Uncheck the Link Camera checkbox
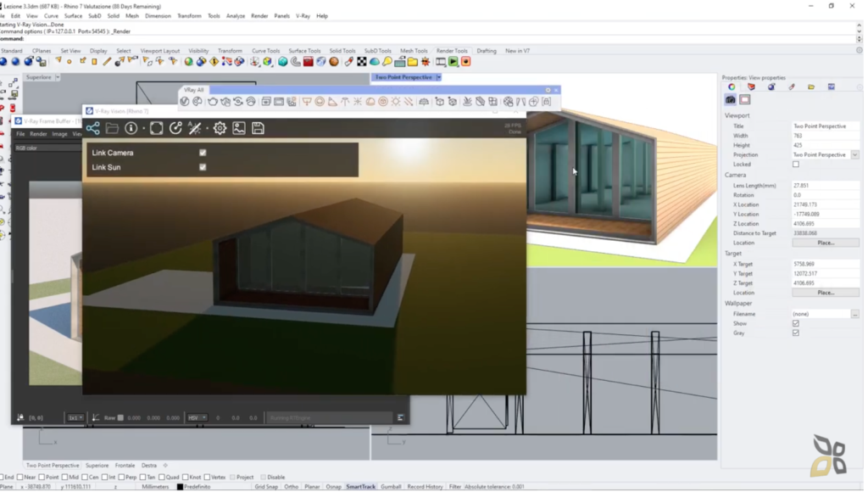The height and width of the screenshot is (492, 868). (203, 153)
